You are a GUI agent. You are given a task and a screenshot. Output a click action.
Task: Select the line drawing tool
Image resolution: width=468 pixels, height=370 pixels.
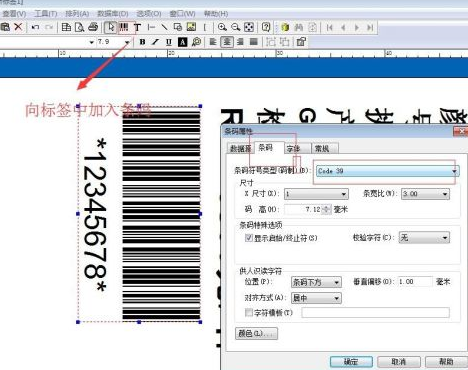point(164,27)
